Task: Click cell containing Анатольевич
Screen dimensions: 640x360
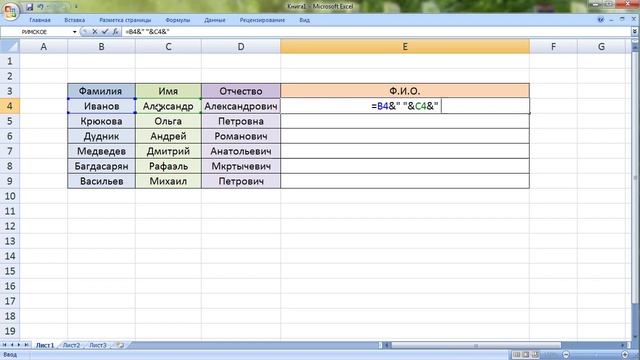Action: [241, 151]
